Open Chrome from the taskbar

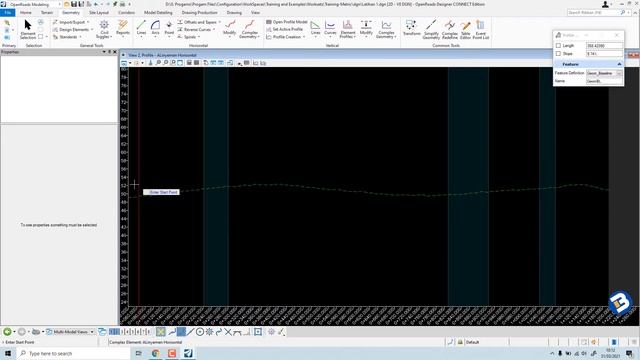click(x=156, y=353)
